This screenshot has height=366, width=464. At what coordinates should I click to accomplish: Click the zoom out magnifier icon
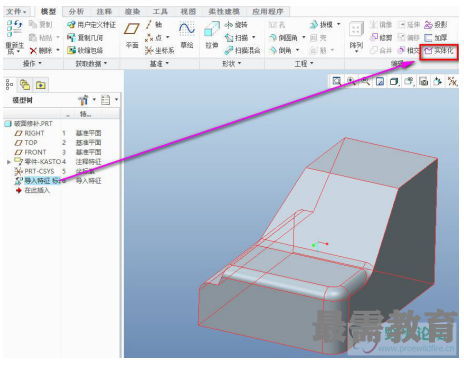coord(365,81)
